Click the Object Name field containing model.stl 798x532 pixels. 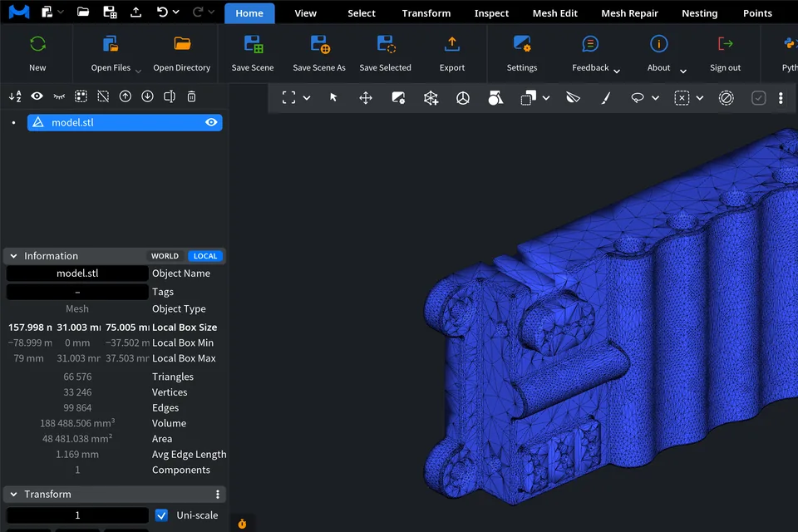pyautogui.click(x=77, y=273)
